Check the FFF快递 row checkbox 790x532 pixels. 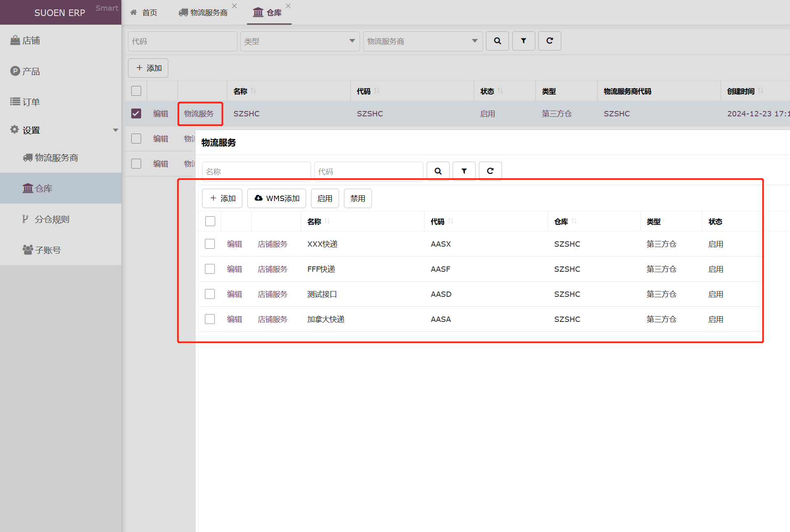tap(210, 269)
